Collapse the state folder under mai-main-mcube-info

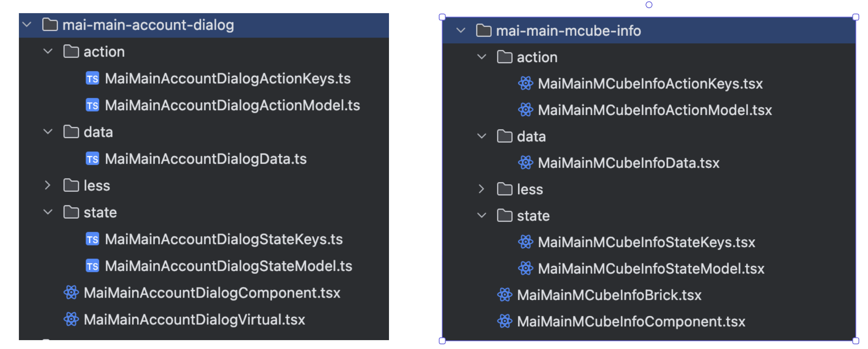pos(482,216)
